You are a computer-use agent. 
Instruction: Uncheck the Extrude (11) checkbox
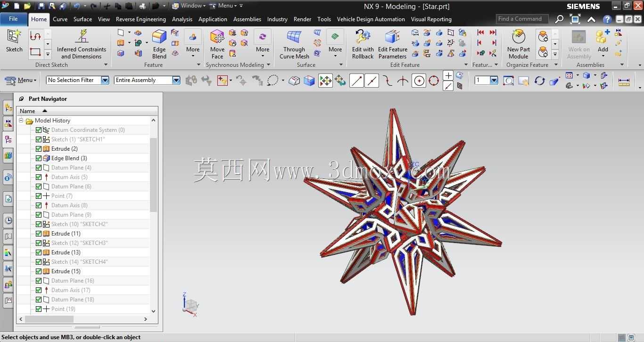click(39, 234)
